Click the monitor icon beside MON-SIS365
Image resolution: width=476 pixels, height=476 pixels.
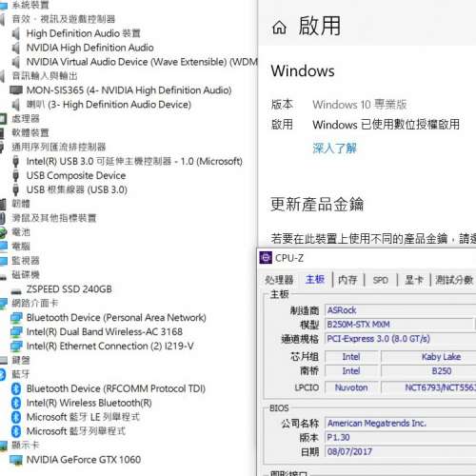click(x=16, y=90)
